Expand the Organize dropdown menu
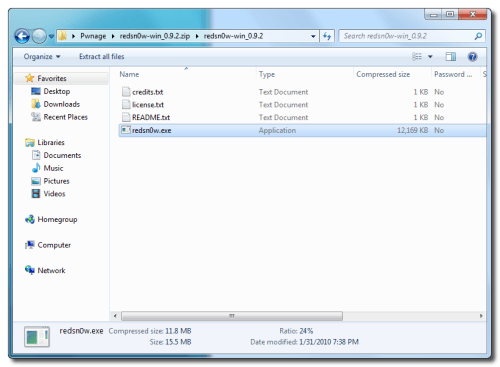500x367 pixels. (x=42, y=57)
